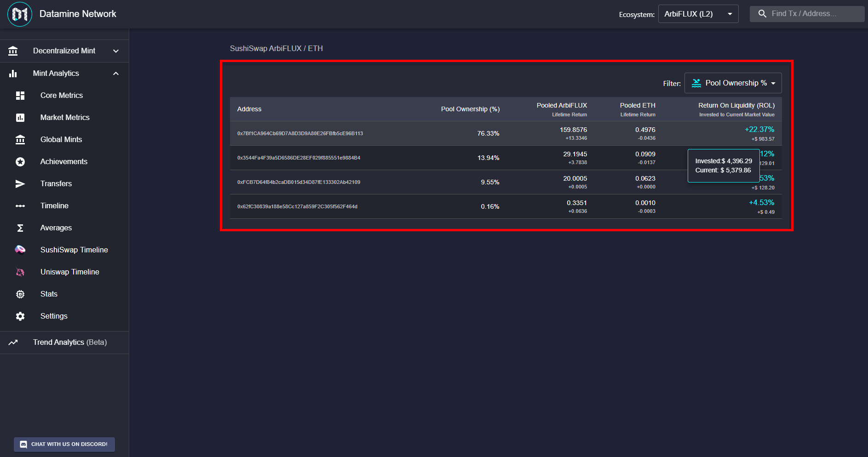The width and height of the screenshot is (868, 457).
Task: Open address 0x3544Fa4F39a5D6586DE28EF029f885551e9884B4
Action: point(299,158)
